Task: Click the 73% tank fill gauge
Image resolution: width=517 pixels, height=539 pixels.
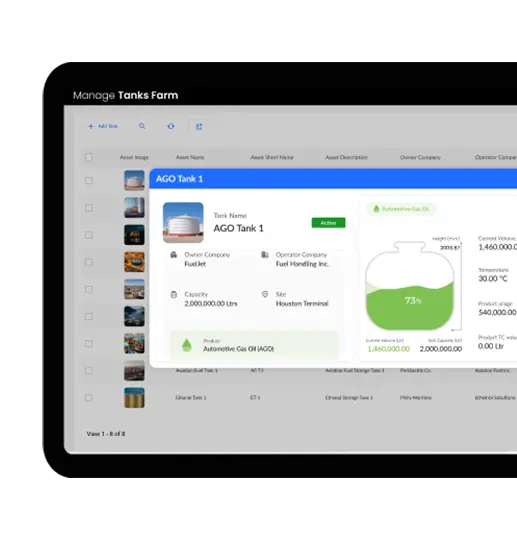Action: [409, 286]
